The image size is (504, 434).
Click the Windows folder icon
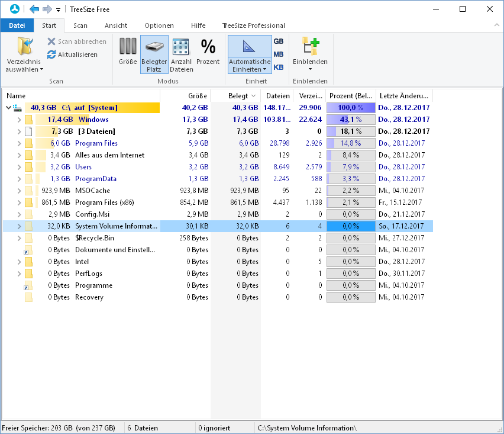28,120
